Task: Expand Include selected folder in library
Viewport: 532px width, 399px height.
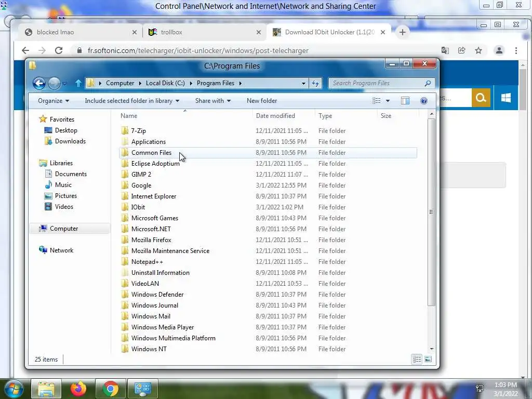Action: [x=132, y=101]
